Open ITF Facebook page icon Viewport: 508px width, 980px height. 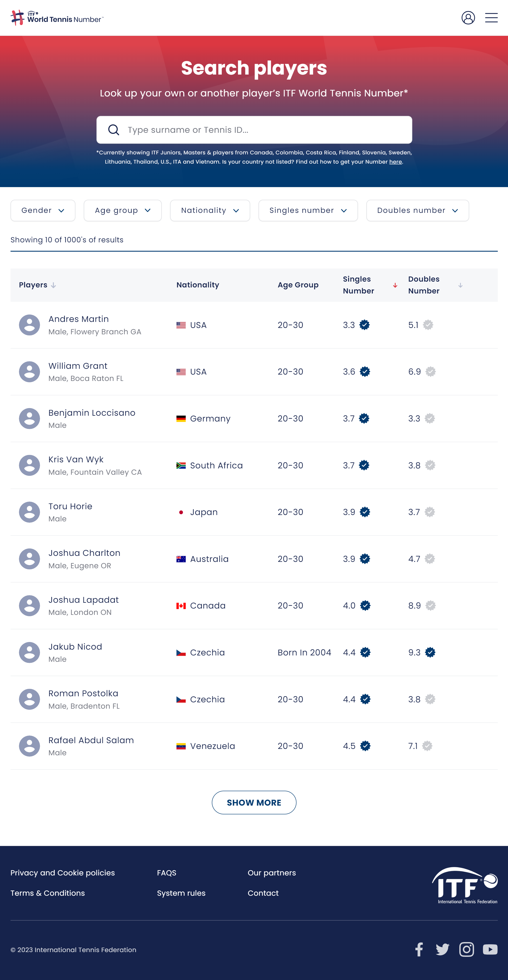(x=419, y=949)
